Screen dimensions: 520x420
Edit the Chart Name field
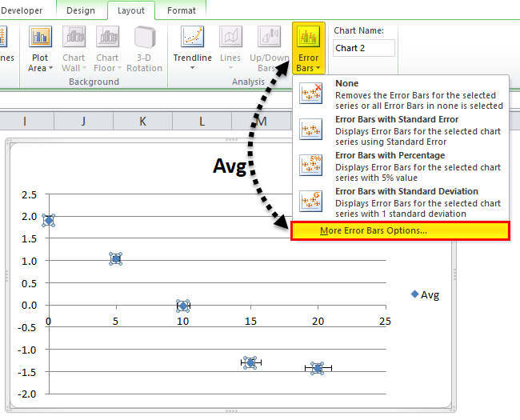364,48
